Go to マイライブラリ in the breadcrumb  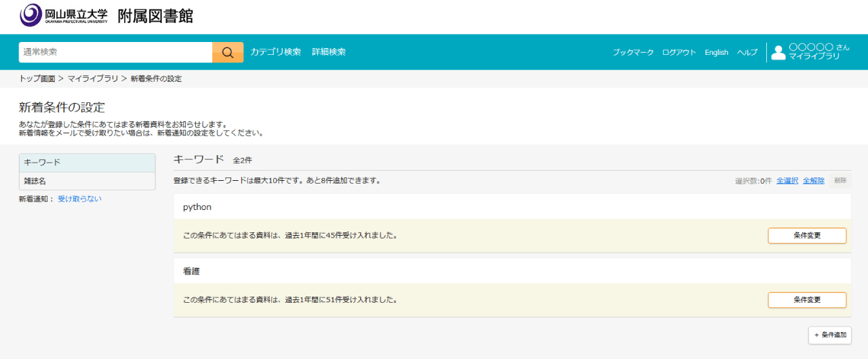pyautogui.click(x=94, y=79)
